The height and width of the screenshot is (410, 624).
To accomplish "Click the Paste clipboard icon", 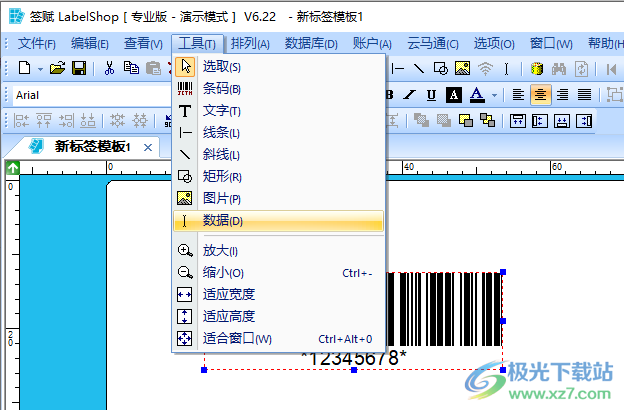I will click(x=153, y=68).
